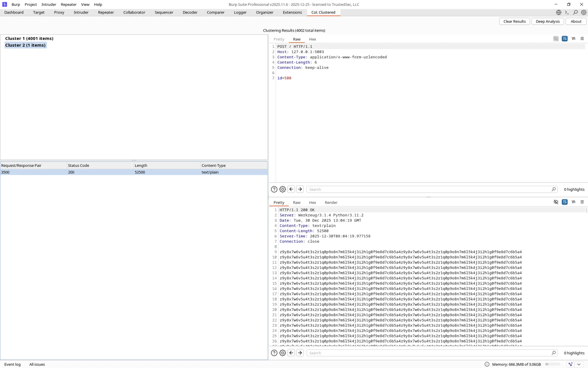The height and width of the screenshot is (368, 588).
Task: Go to previous match in request search
Action: (x=291, y=189)
